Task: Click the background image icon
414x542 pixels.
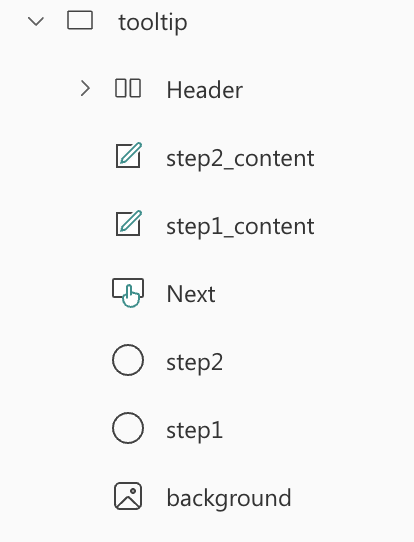Action: click(x=128, y=496)
